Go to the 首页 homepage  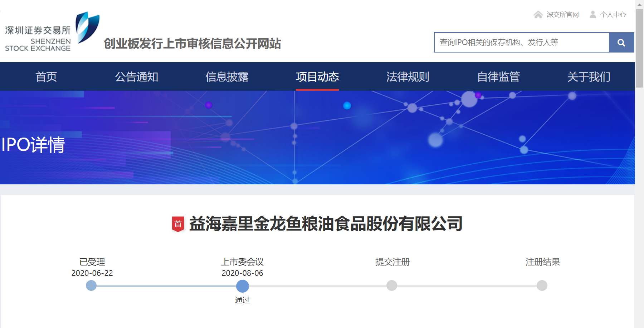click(x=47, y=77)
